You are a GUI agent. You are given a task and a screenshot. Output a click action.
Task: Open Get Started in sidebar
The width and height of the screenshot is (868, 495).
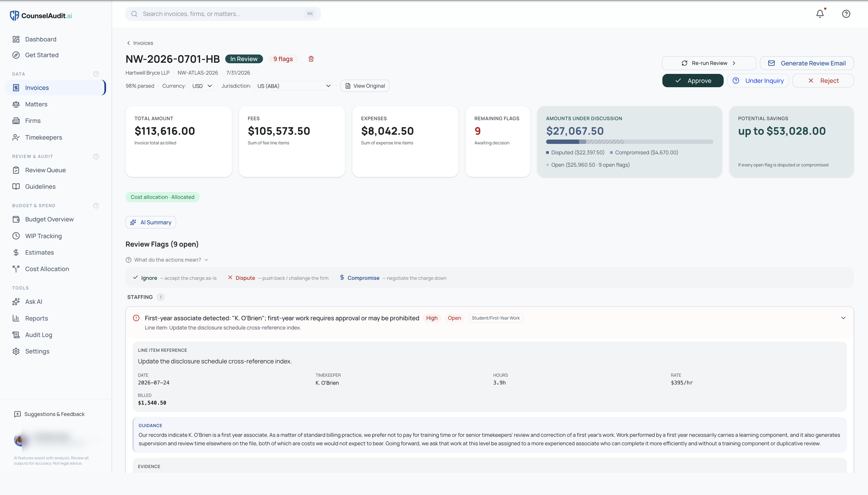[56, 55]
